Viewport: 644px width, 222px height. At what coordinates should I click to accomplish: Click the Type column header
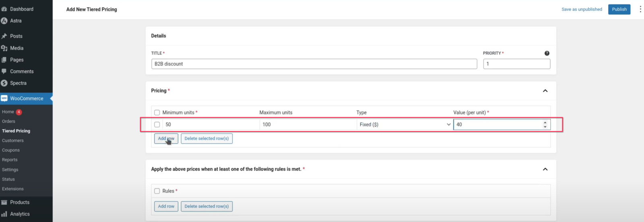361,113
